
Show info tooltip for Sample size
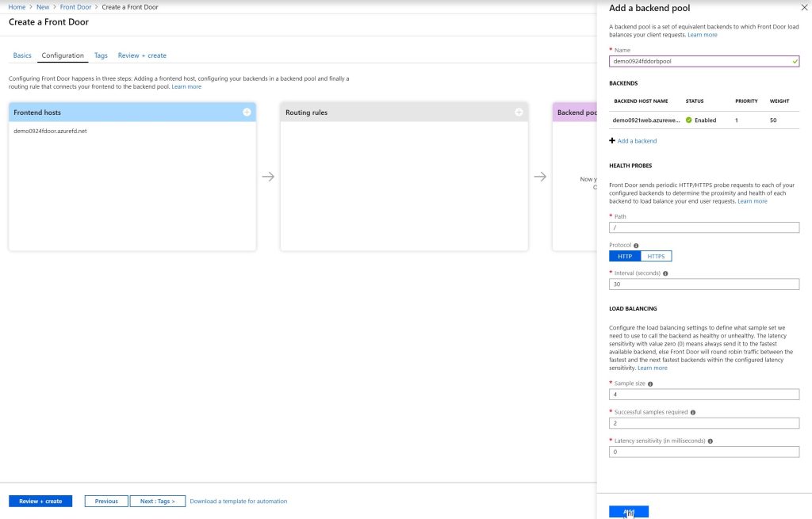[650, 384]
